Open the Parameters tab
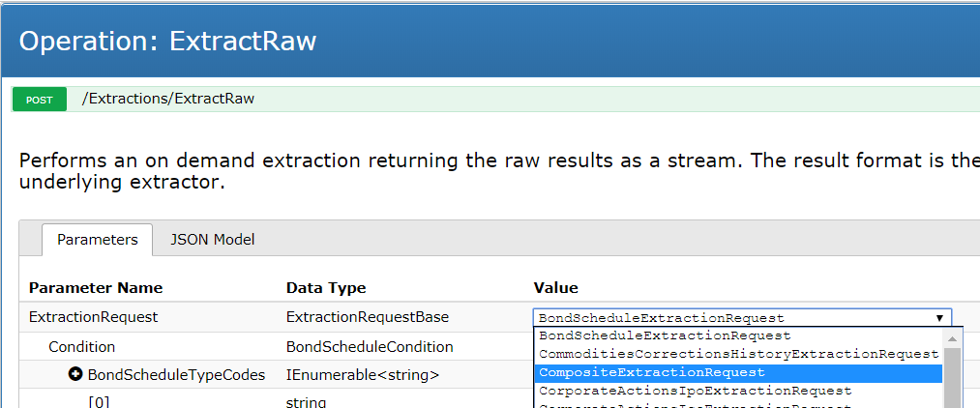 [x=98, y=240]
